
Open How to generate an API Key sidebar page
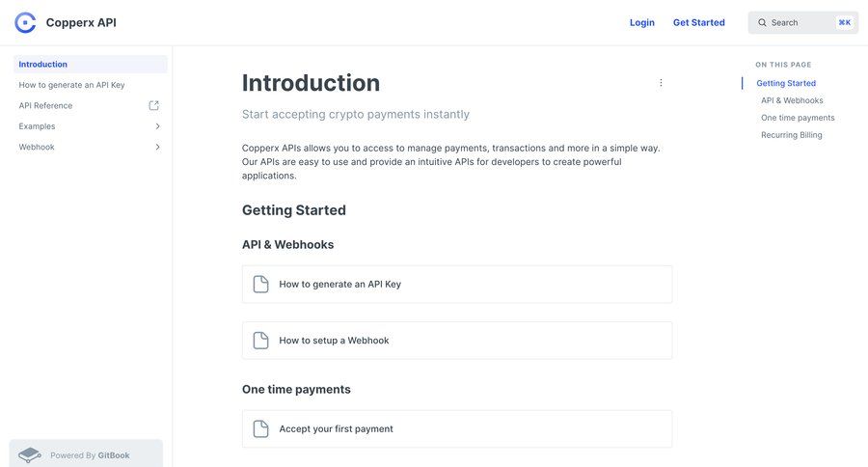(71, 85)
